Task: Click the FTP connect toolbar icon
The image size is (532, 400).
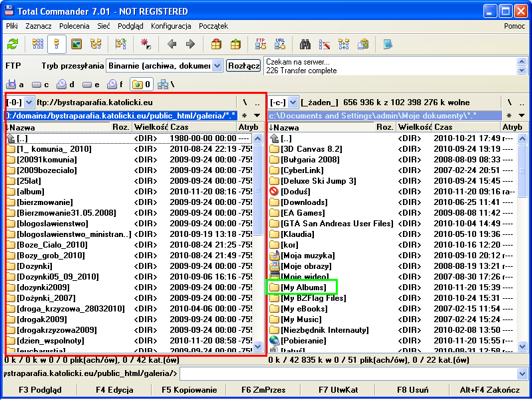Action: [x=260, y=44]
